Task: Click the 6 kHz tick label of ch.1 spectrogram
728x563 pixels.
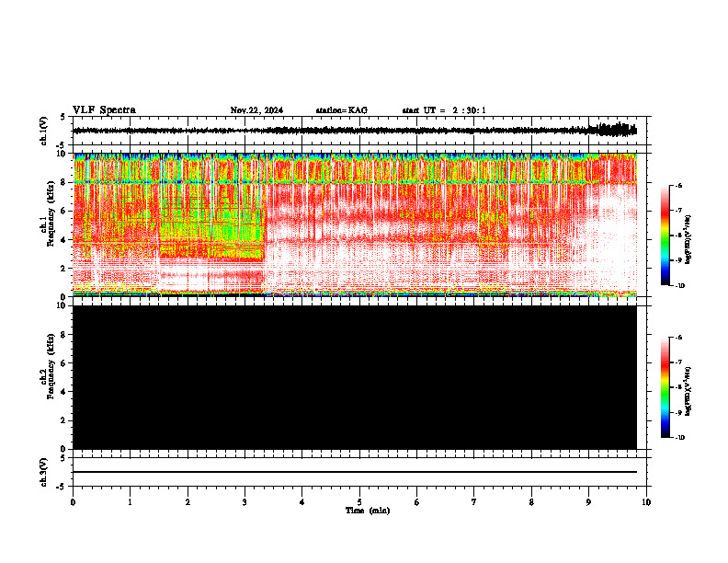Action: point(64,211)
